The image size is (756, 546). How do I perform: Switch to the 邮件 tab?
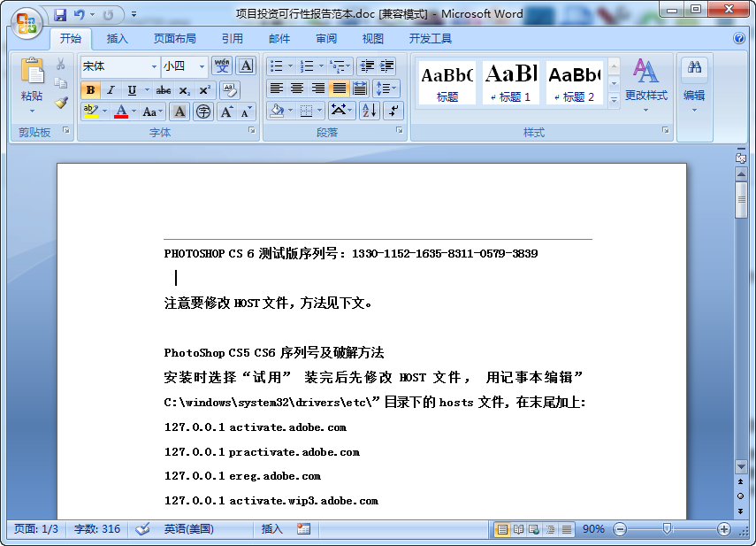coord(279,39)
